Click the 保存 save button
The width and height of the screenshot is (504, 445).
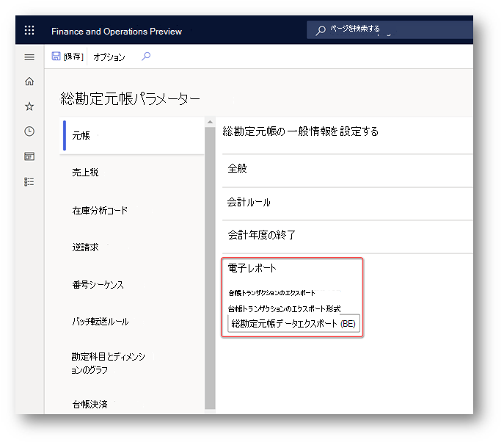(67, 57)
